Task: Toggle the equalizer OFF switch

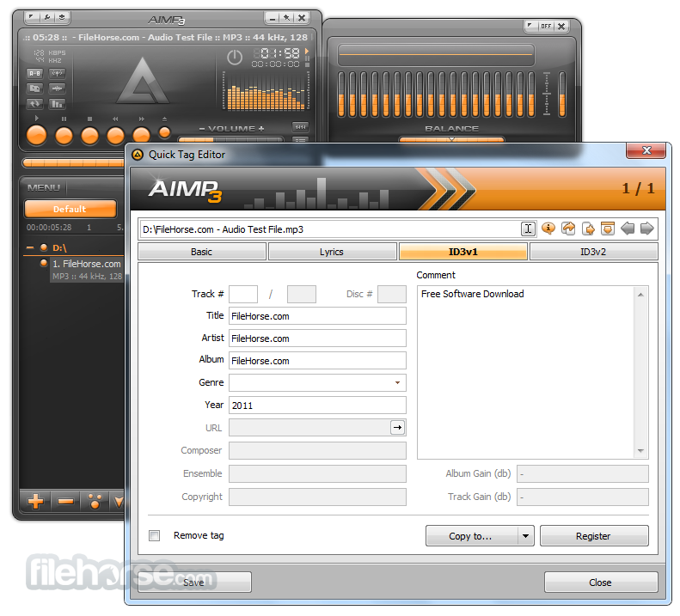Action: pyautogui.click(x=546, y=26)
